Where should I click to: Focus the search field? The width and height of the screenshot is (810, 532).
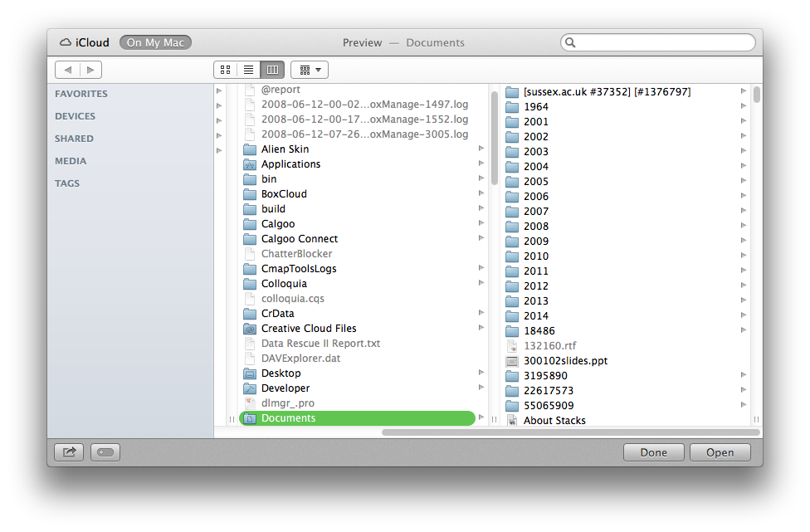(x=657, y=42)
